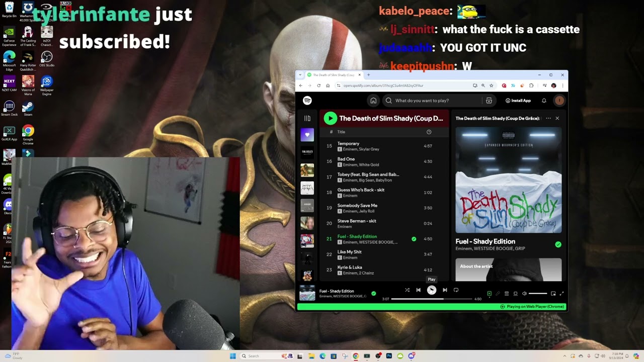Image resolution: width=644 pixels, height=362 pixels.
Task: Select track 22 Like My Shit
Action: [x=383, y=254]
